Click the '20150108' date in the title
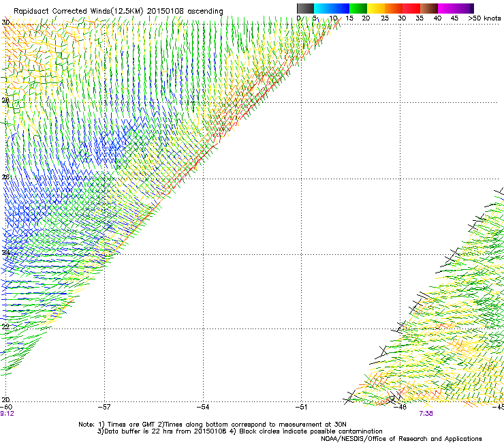The height and width of the screenshot is (443, 504). pyautogui.click(x=166, y=11)
